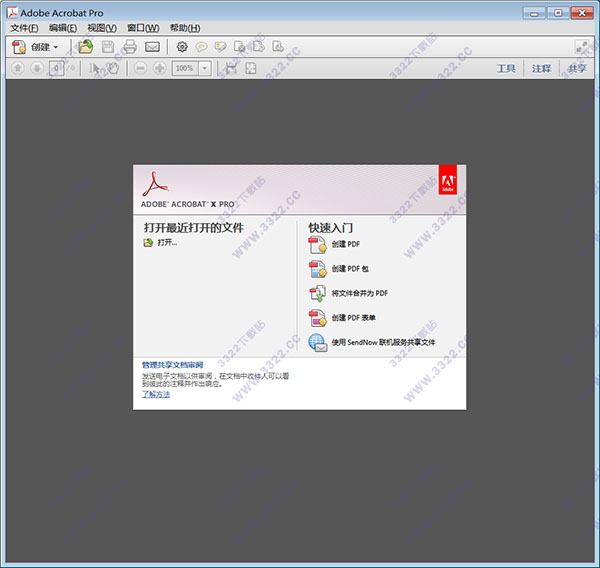The width and height of the screenshot is (600, 568).
Task: Click the fit full page icon
Action: point(251,69)
